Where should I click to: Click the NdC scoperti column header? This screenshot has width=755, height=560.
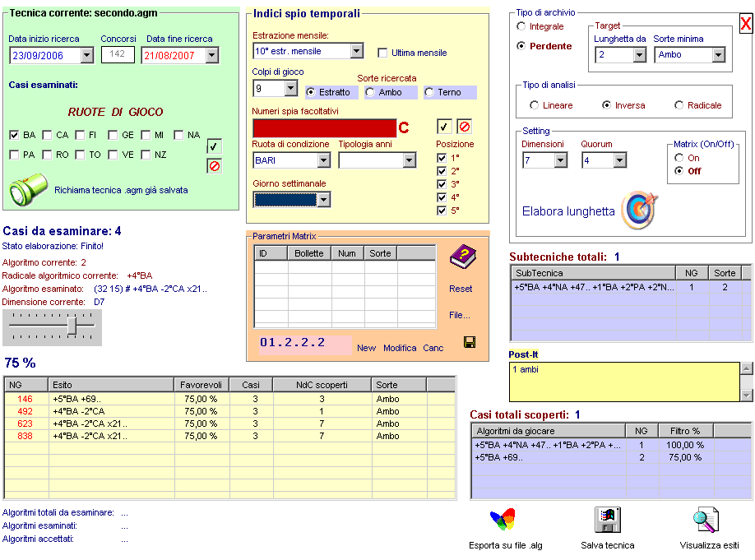322,385
